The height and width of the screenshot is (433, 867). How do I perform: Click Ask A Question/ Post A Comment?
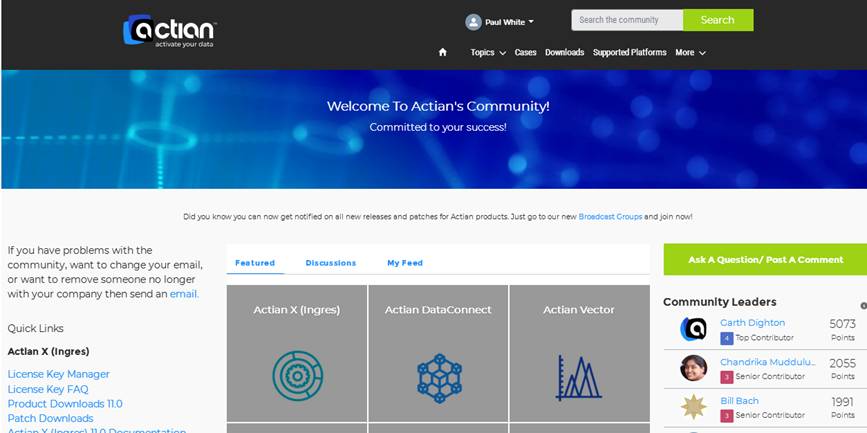[765, 259]
